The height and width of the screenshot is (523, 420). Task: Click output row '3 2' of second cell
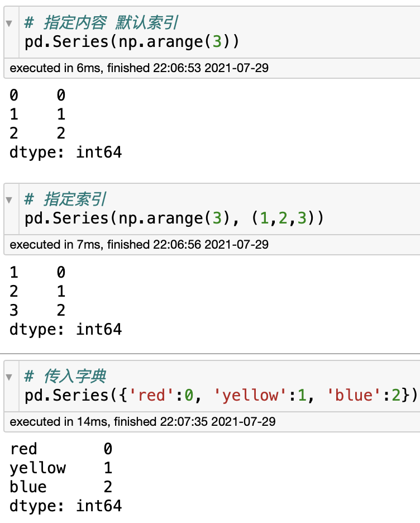tap(37, 310)
